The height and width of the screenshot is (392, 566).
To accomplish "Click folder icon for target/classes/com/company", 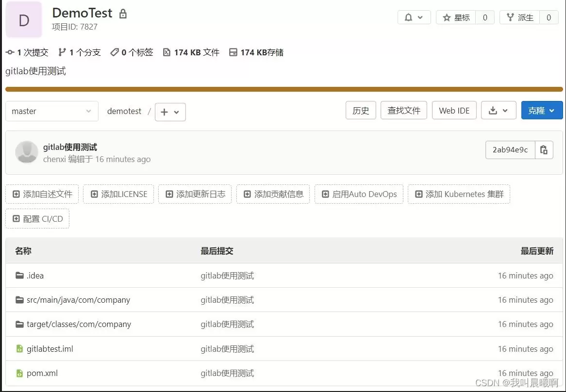I will 19,324.
